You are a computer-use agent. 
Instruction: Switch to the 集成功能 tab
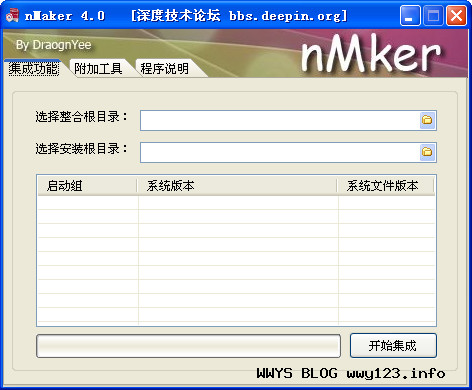click(34, 69)
